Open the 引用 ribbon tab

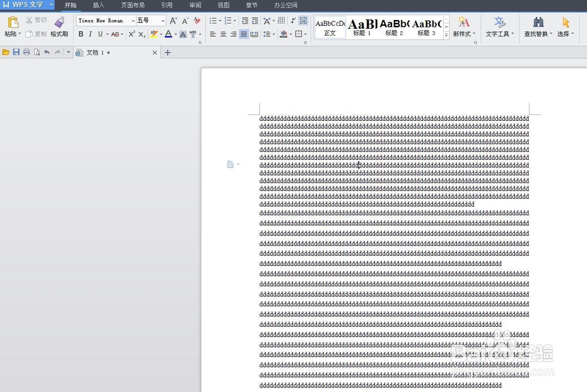(x=167, y=5)
